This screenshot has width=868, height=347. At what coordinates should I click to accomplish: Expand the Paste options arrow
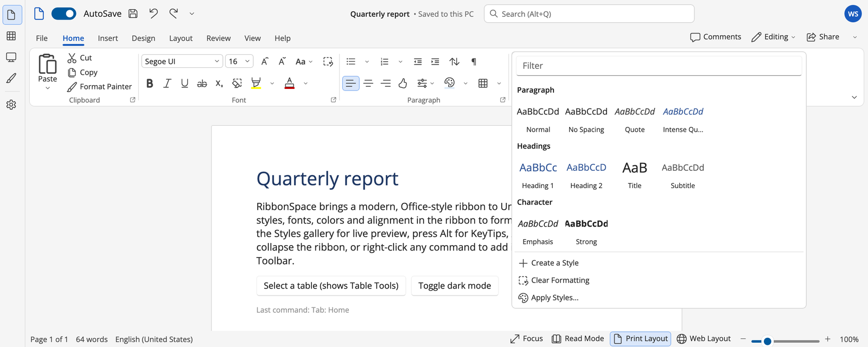click(x=47, y=88)
